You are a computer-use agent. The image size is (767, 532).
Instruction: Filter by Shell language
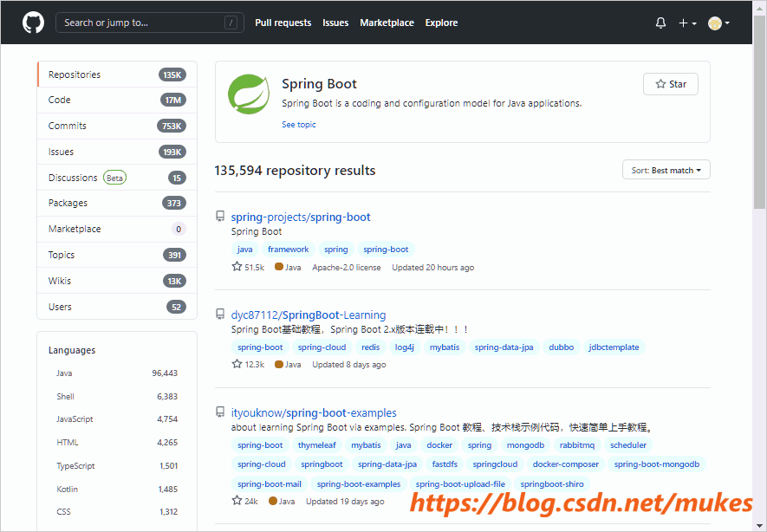click(117, 397)
